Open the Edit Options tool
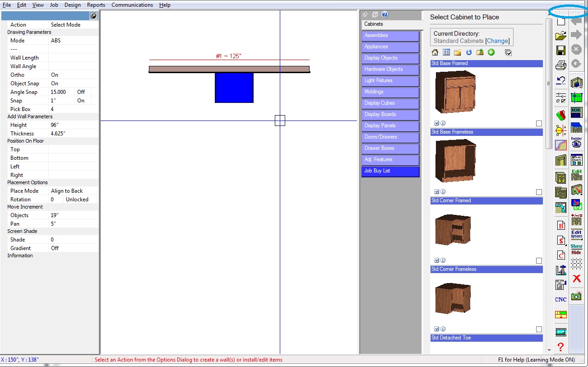 coord(576,234)
